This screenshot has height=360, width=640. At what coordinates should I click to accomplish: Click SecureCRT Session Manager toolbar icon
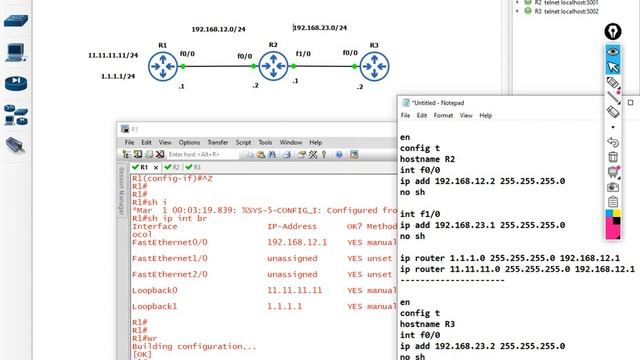pyautogui.click(x=127, y=154)
